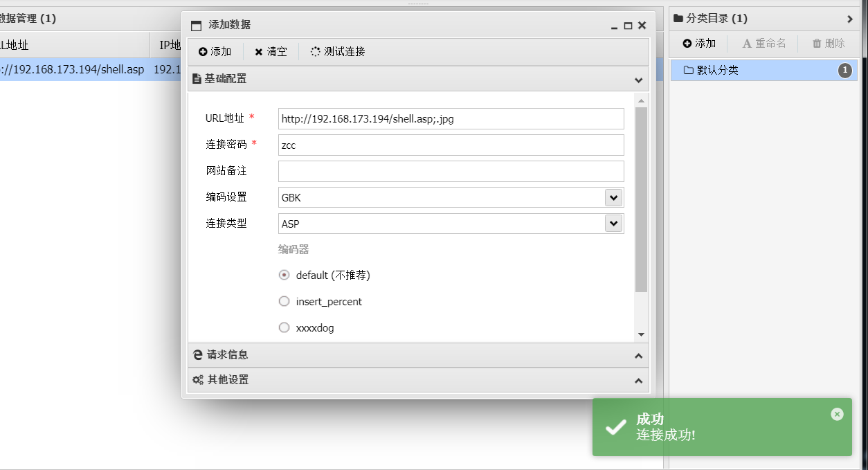Click the 连接密码 input field

(451, 145)
